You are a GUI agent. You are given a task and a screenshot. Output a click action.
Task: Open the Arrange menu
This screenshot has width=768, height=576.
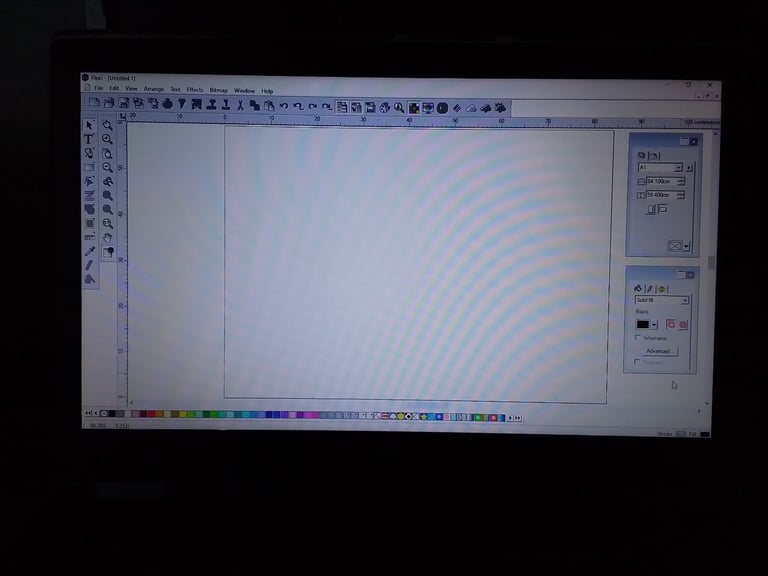pyautogui.click(x=153, y=89)
